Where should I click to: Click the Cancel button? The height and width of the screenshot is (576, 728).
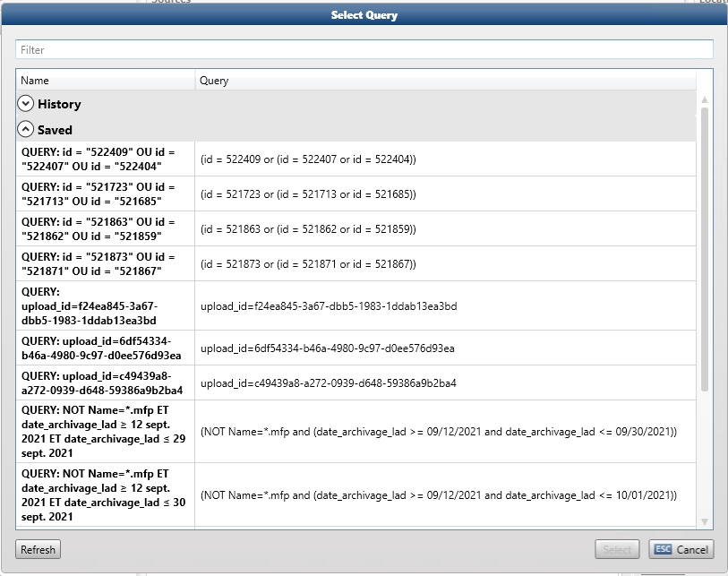(x=681, y=549)
